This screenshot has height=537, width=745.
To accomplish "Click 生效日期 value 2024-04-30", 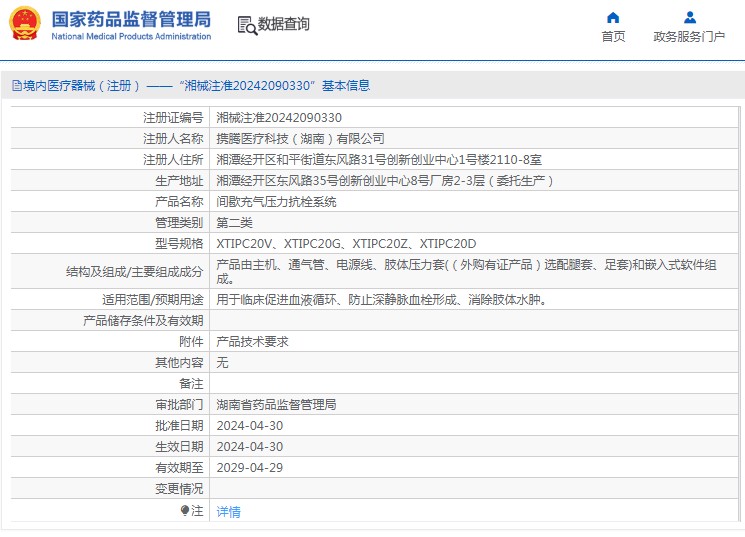I will 249,447.
